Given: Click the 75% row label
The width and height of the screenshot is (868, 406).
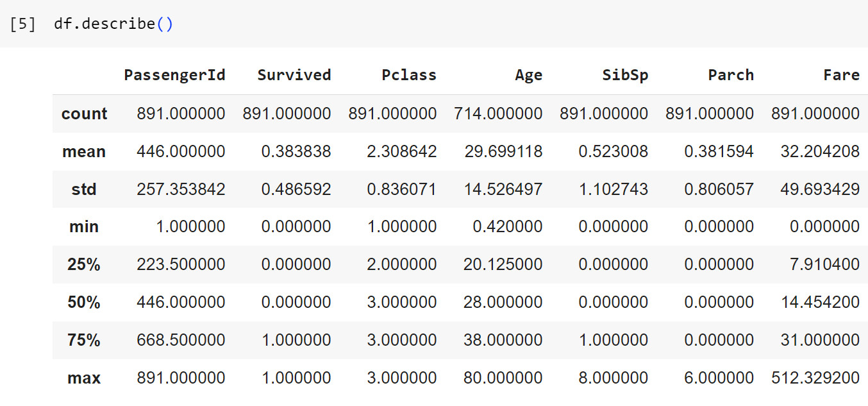Looking at the screenshot, I should [x=84, y=340].
